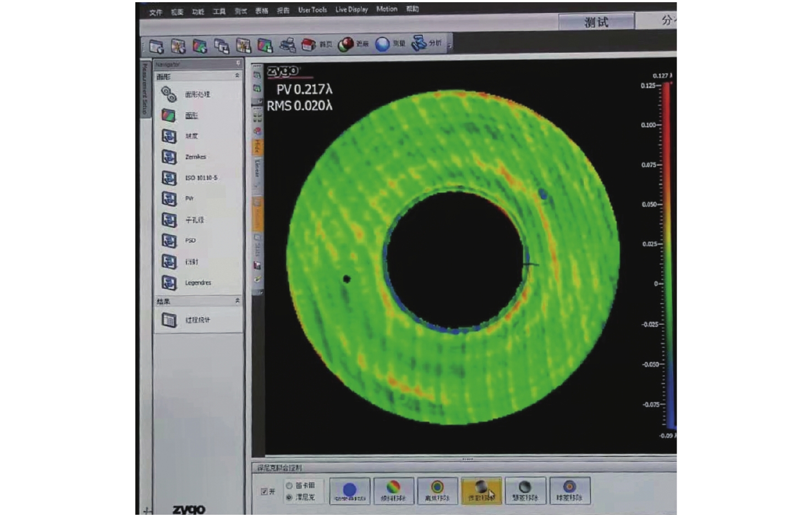Open the 首页 home icon in toolbar

(x=309, y=45)
